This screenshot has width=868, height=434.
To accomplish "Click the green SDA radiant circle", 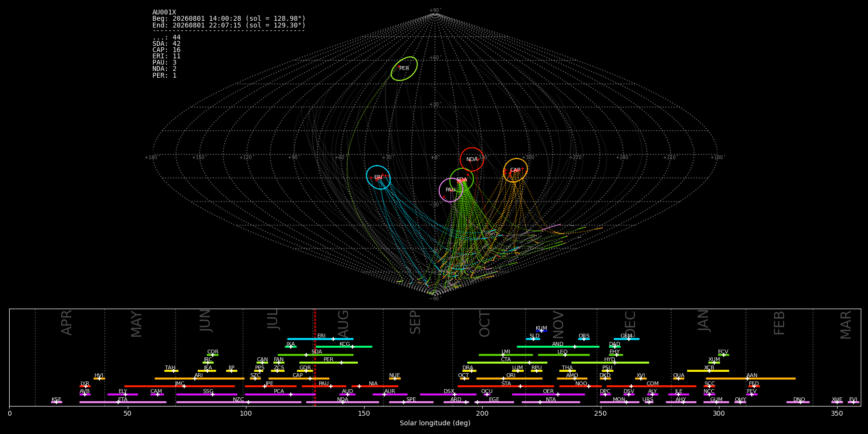I will pos(461,180).
